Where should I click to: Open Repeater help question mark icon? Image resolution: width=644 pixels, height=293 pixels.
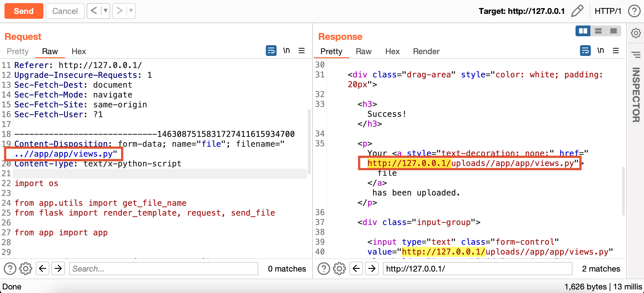(x=634, y=11)
